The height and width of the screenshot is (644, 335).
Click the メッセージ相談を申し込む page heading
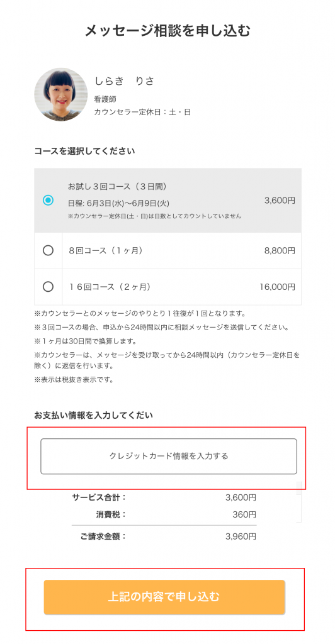(x=167, y=31)
